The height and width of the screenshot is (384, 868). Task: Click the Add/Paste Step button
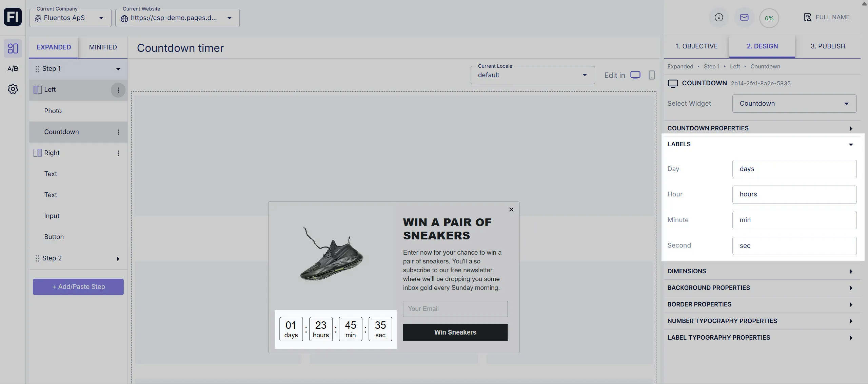(78, 287)
